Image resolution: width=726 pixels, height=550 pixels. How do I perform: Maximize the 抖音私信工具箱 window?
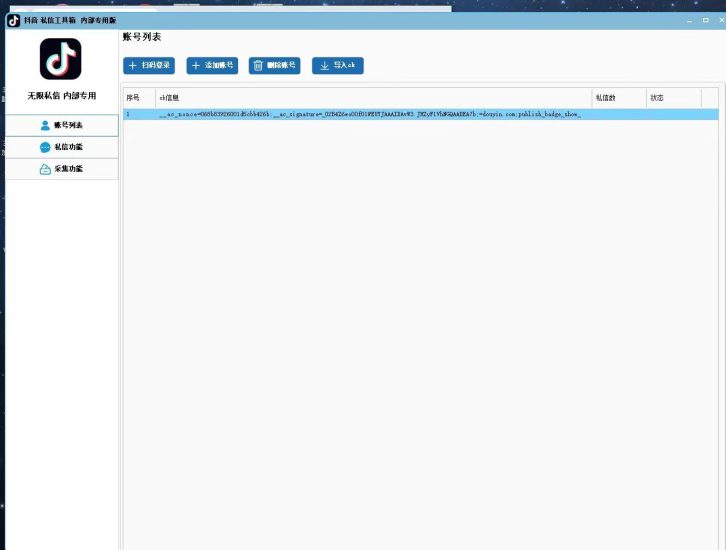point(704,20)
